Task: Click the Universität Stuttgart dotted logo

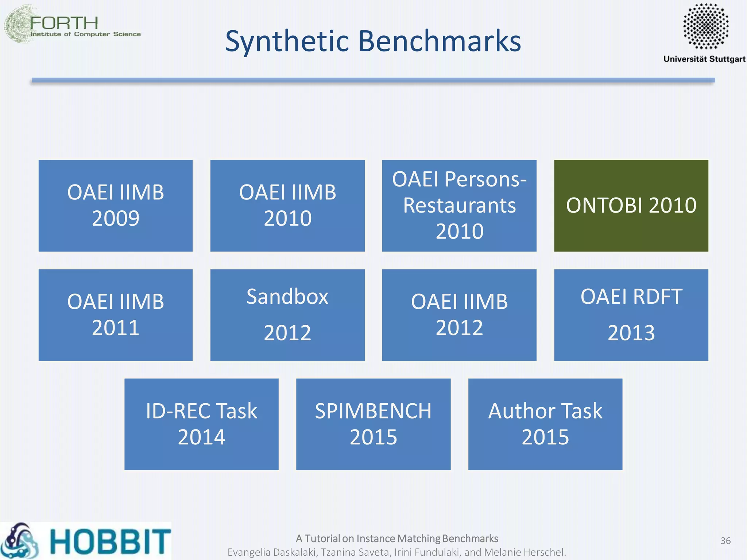Action: [705, 26]
